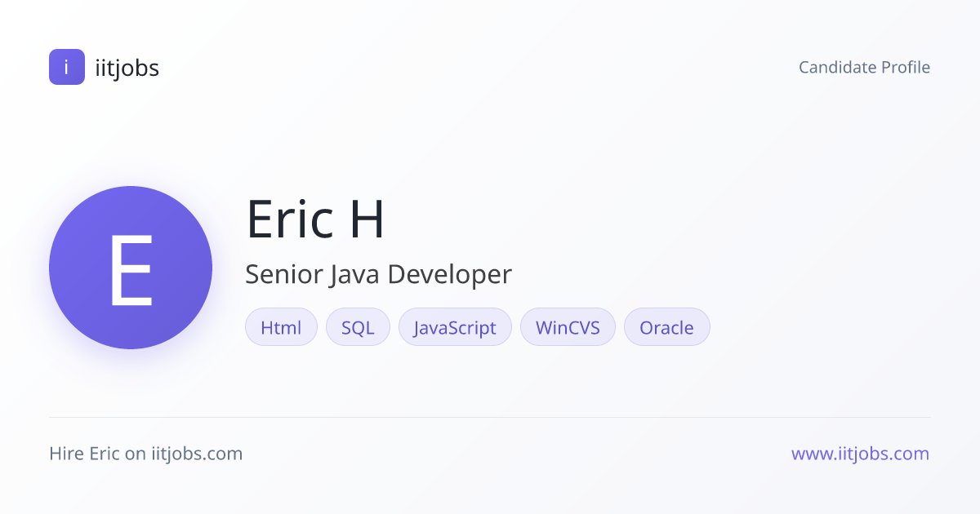This screenshot has height=514, width=980.
Task: Click the Eric H name heading
Action: 315,219
